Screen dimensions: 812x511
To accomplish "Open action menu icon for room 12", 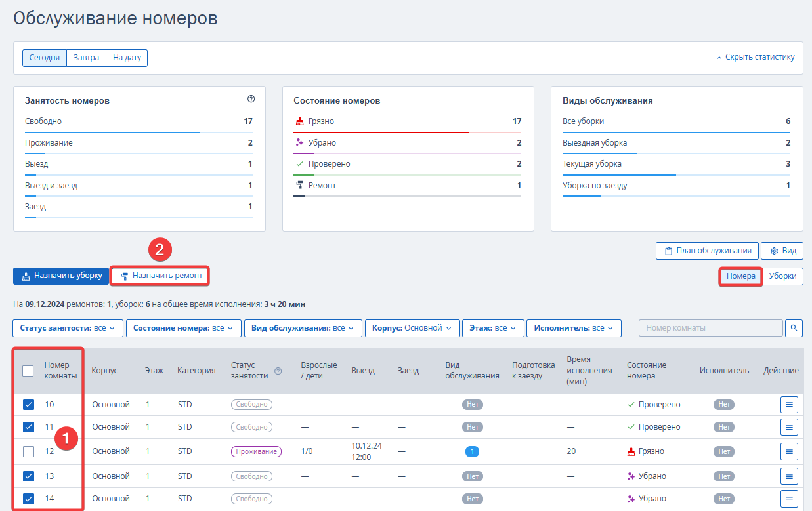I will click(789, 451).
